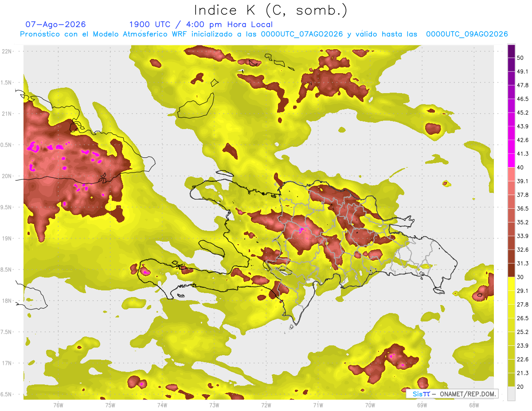Screen dimensions: 532x411
Task: Click the colorbar value 46.5
Action: (523, 99)
